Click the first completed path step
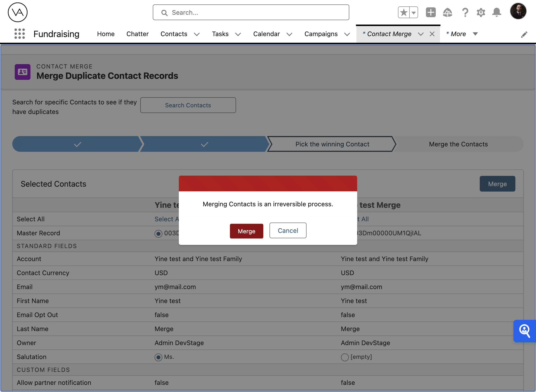The image size is (536, 392). [x=77, y=144]
